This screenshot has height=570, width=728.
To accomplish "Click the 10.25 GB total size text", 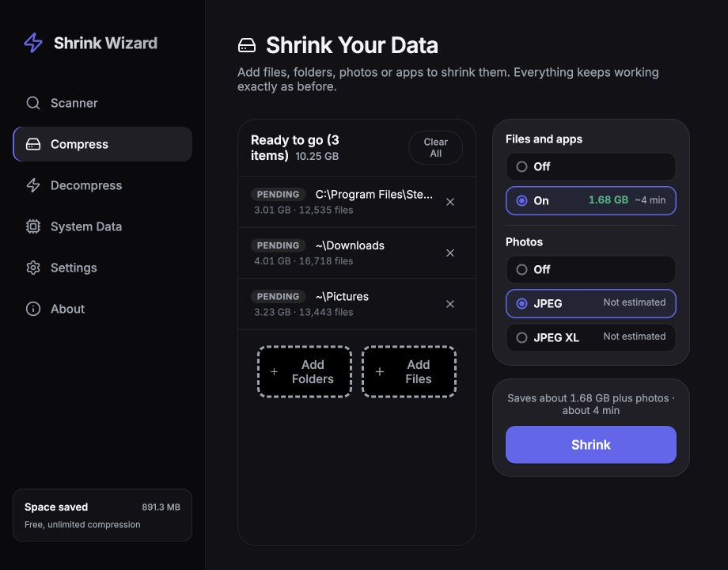I will click(x=317, y=156).
